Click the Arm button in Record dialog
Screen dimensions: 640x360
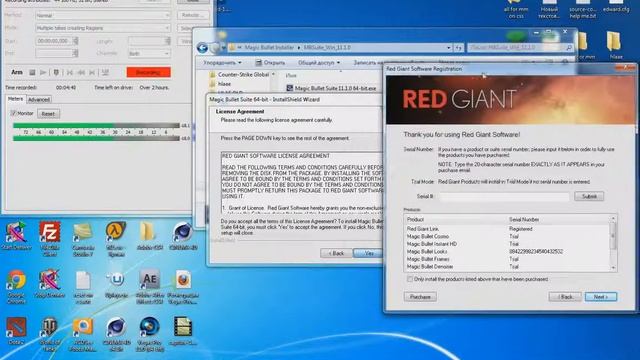[17, 72]
